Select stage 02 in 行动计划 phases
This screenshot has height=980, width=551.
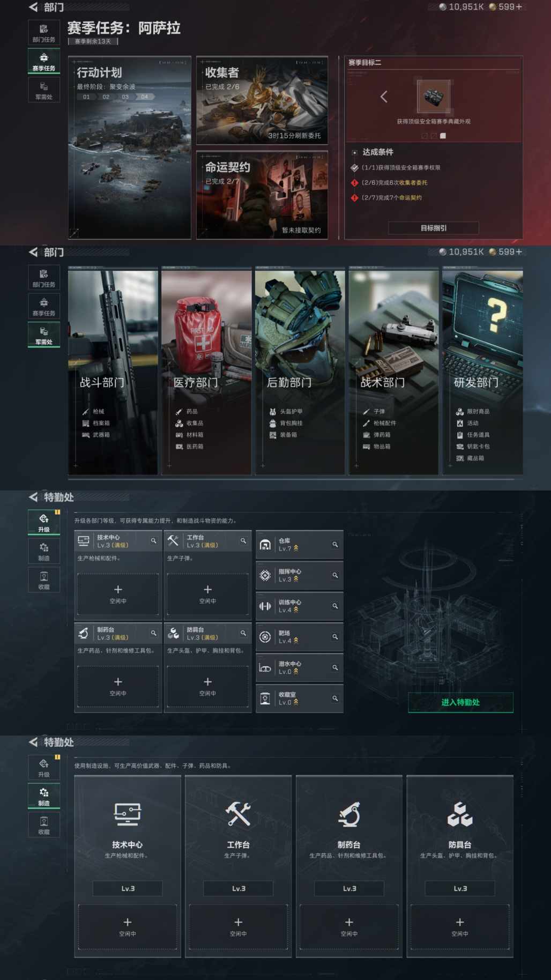click(106, 97)
